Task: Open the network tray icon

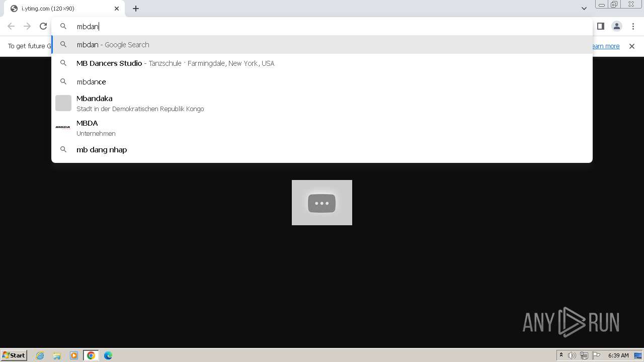Action: point(584,355)
